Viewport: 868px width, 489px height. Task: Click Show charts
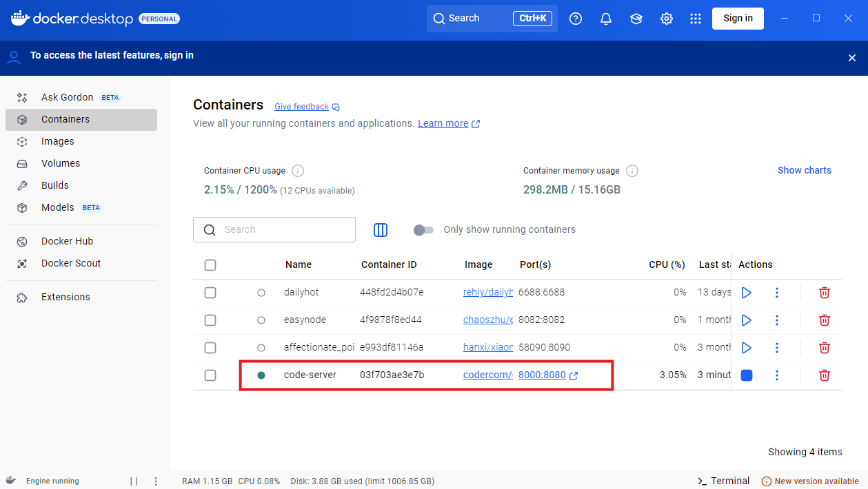(x=804, y=171)
